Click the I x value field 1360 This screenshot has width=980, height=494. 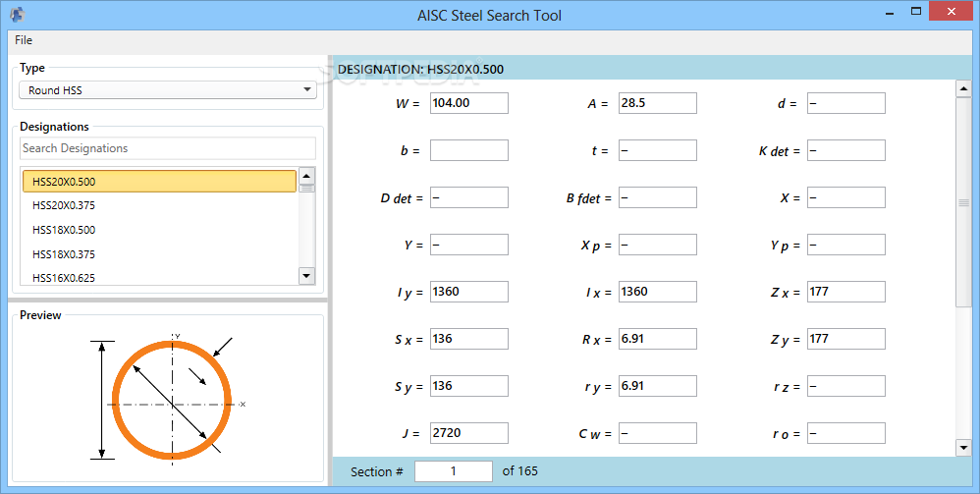point(658,292)
